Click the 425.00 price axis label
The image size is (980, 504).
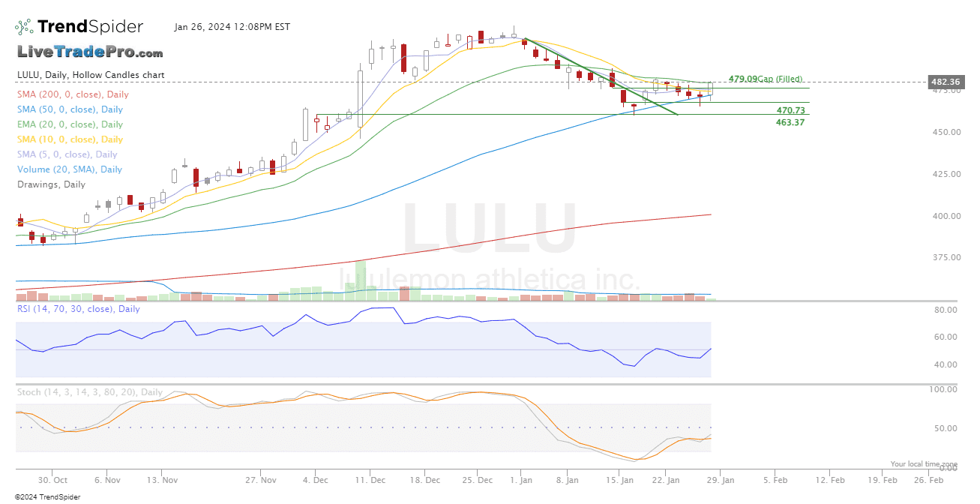point(946,174)
